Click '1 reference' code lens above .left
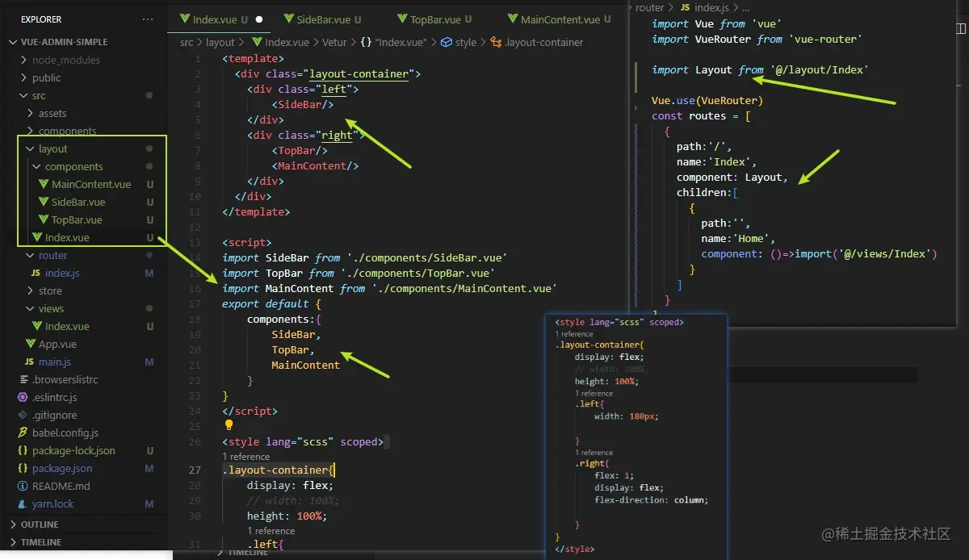969x560 pixels. coord(271,531)
